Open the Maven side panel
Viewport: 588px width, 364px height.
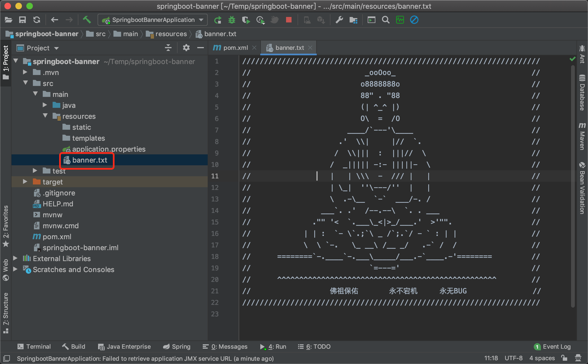pyautogui.click(x=582, y=136)
